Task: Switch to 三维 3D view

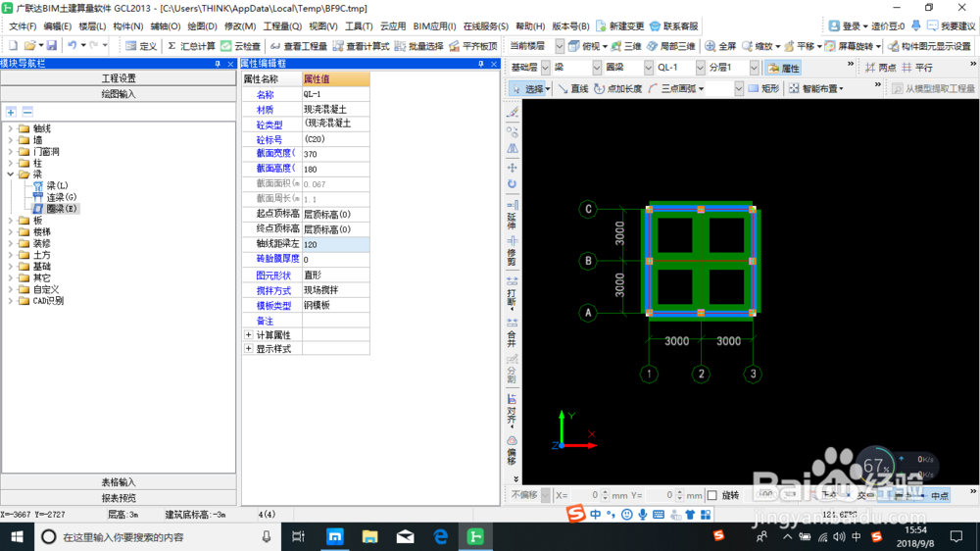Action: tap(626, 46)
